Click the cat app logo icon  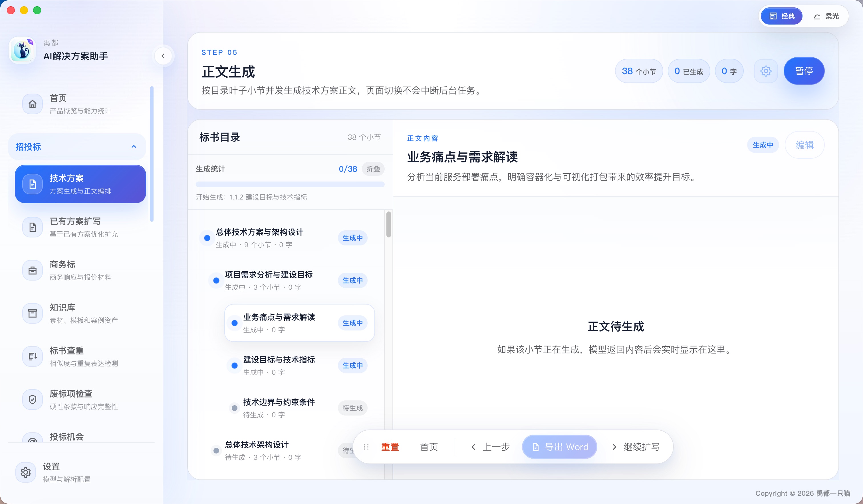pyautogui.click(x=22, y=50)
